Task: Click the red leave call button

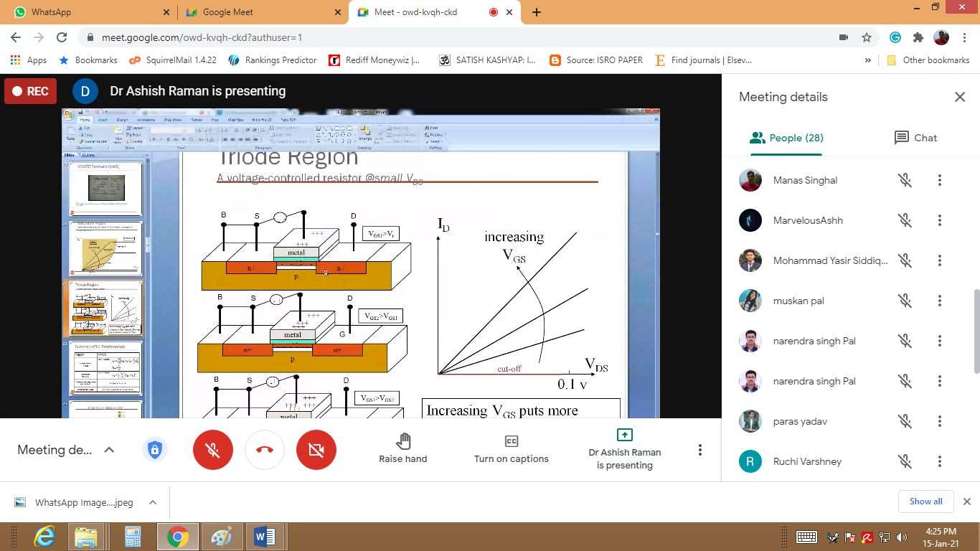Action: point(265,450)
